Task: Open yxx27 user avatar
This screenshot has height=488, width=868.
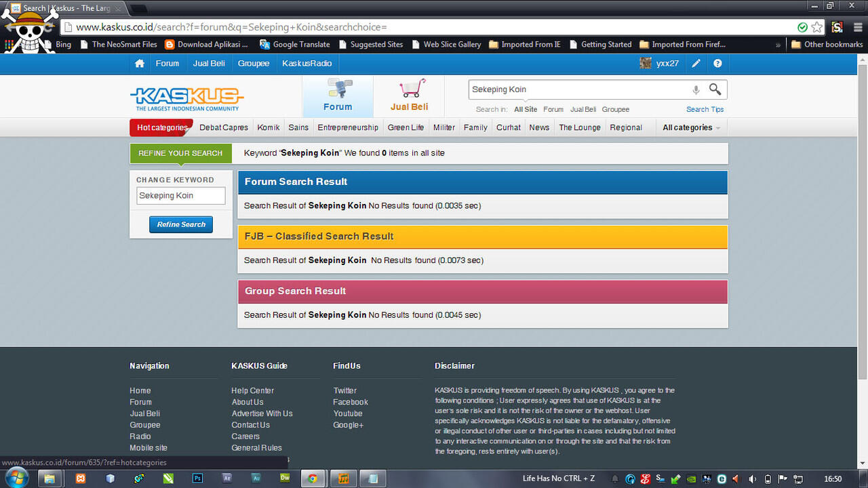Action: 646,63
